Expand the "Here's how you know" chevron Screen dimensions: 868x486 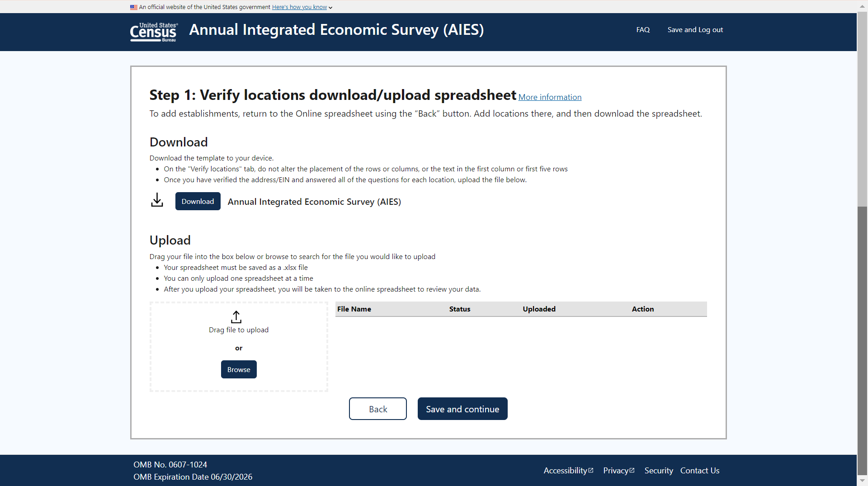tap(330, 8)
